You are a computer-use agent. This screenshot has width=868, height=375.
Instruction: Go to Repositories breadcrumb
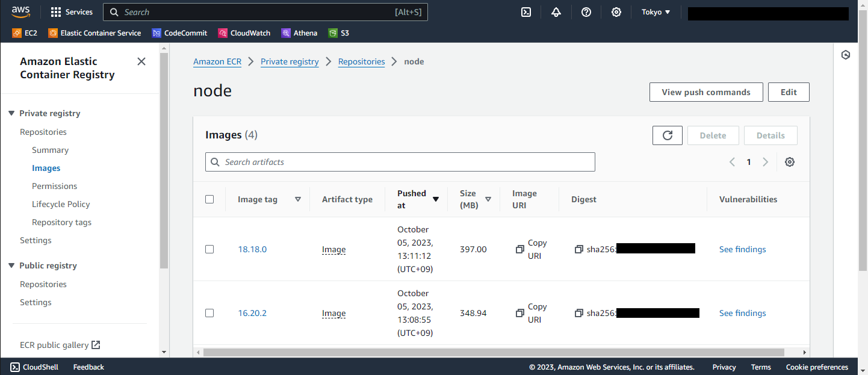362,61
